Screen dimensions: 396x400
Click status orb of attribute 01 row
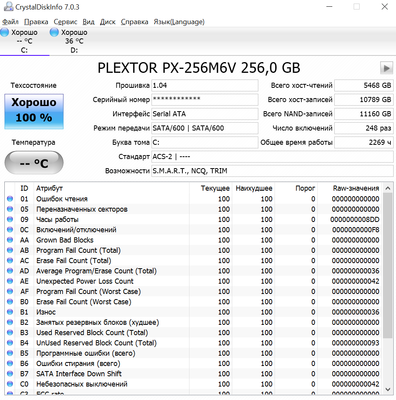(x=10, y=199)
